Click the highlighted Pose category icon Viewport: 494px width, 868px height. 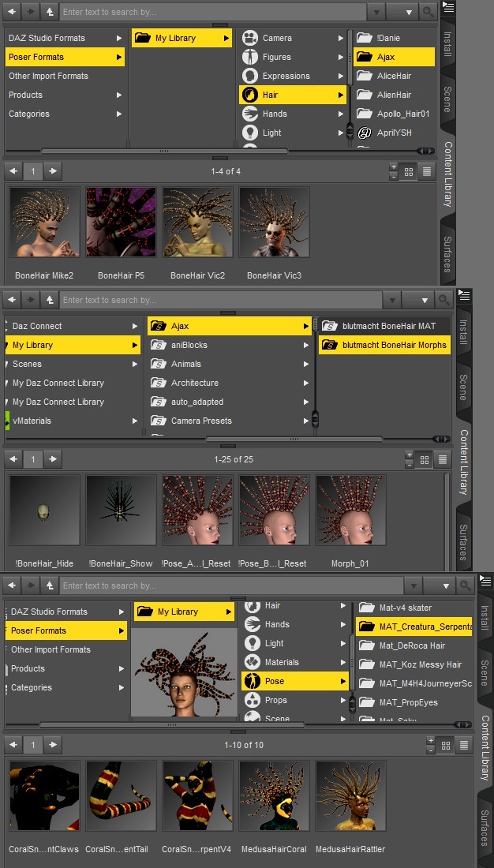(253, 681)
